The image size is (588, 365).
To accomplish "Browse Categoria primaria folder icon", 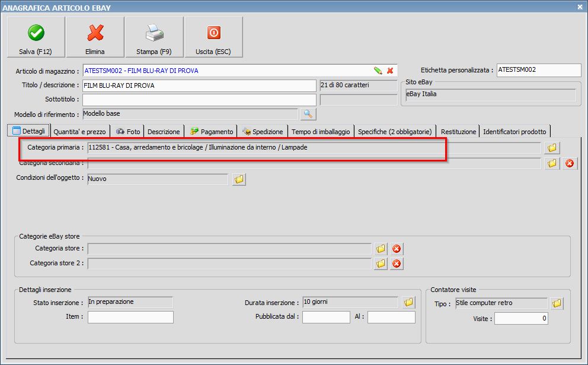I will point(552,148).
